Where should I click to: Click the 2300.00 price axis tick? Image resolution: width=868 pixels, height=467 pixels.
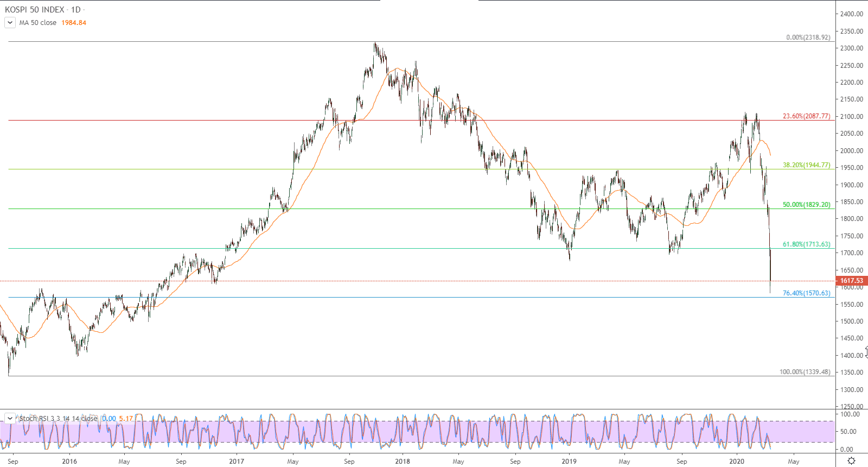pyautogui.click(x=852, y=48)
